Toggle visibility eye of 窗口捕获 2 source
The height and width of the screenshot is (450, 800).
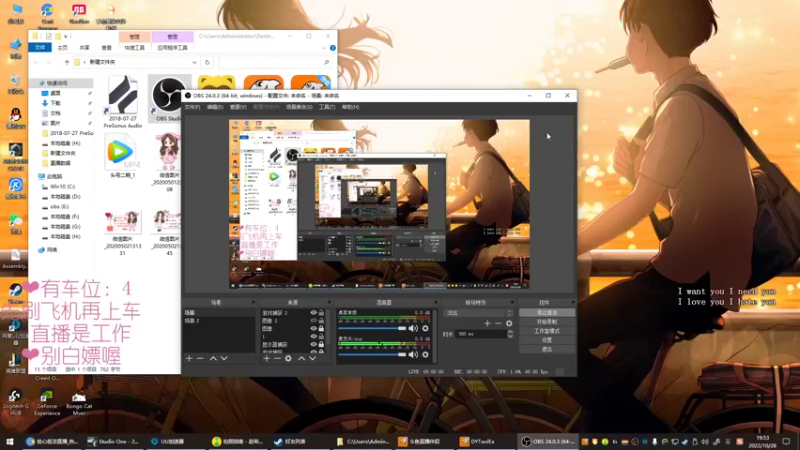(313, 313)
